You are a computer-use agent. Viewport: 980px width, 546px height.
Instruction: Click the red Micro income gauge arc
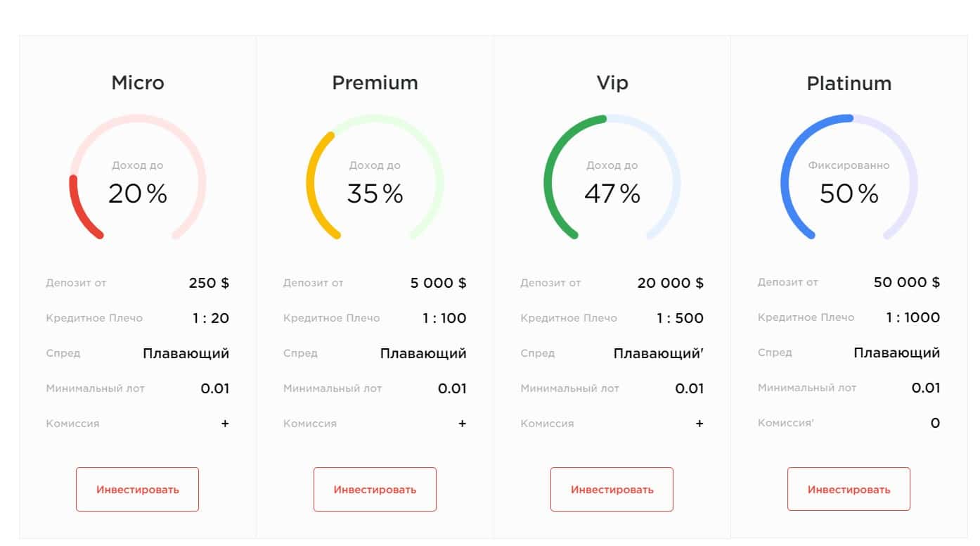(x=79, y=210)
